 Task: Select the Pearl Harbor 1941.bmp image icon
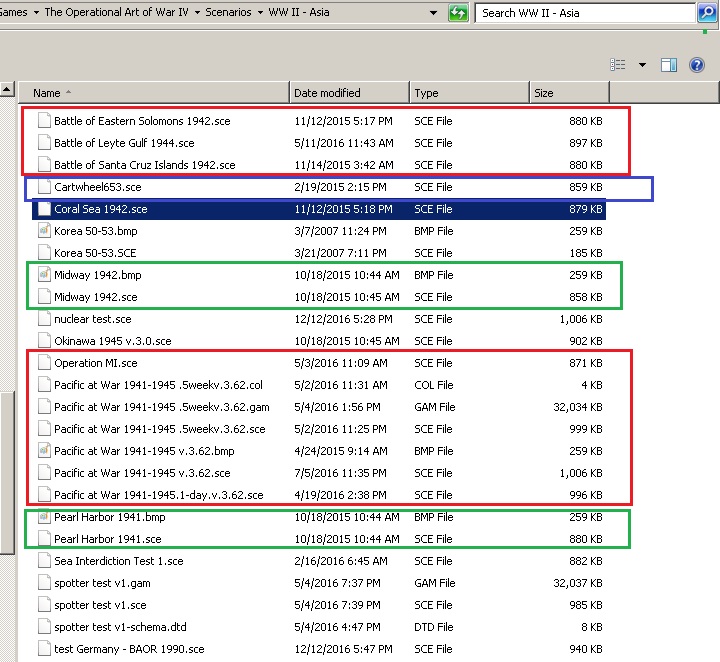coord(44,517)
